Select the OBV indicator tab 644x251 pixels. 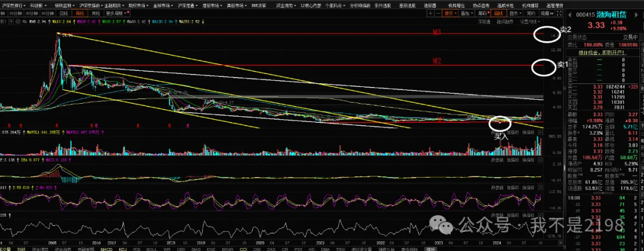[181, 249]
